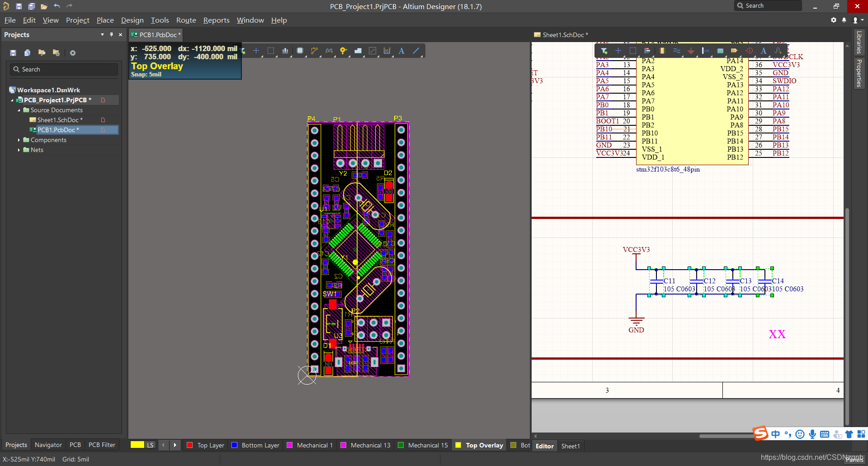Choose the schematic place wire tool
Viewport: 868px width, 466px height.
click(x=676, y=51)
